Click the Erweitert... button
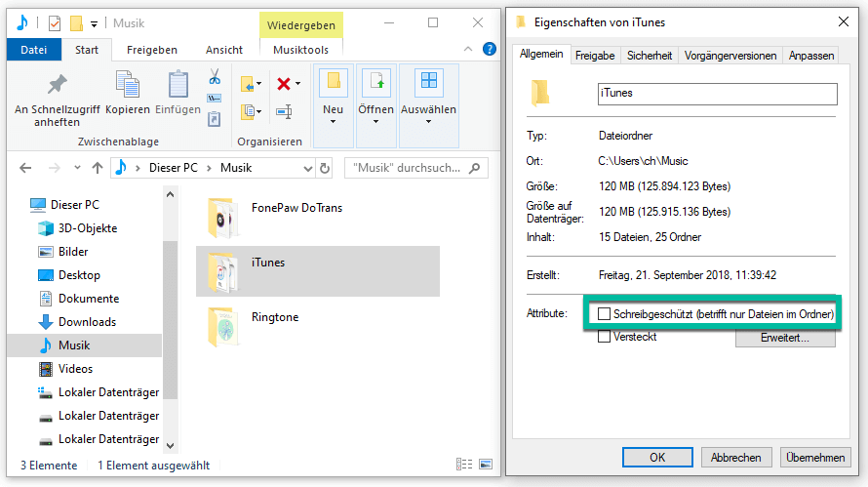This screenshot has width=868, height=487. click(x=785, y=338)
